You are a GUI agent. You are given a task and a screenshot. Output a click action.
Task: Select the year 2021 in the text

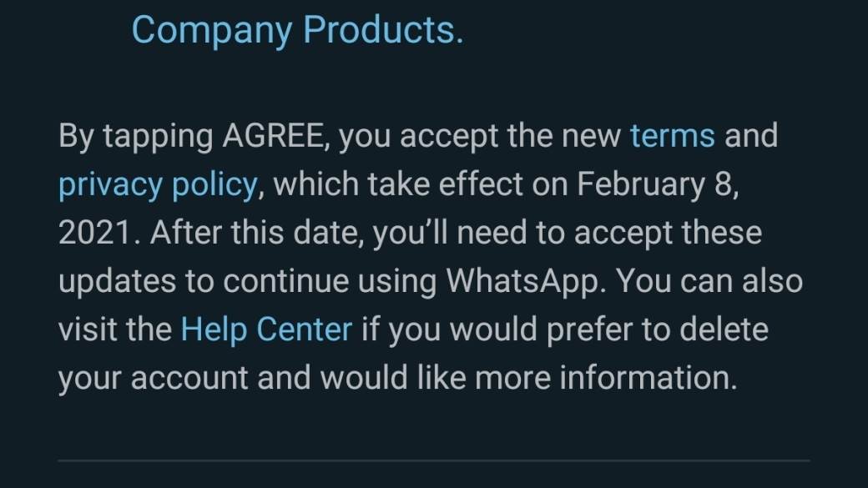[x=95, y=233]
